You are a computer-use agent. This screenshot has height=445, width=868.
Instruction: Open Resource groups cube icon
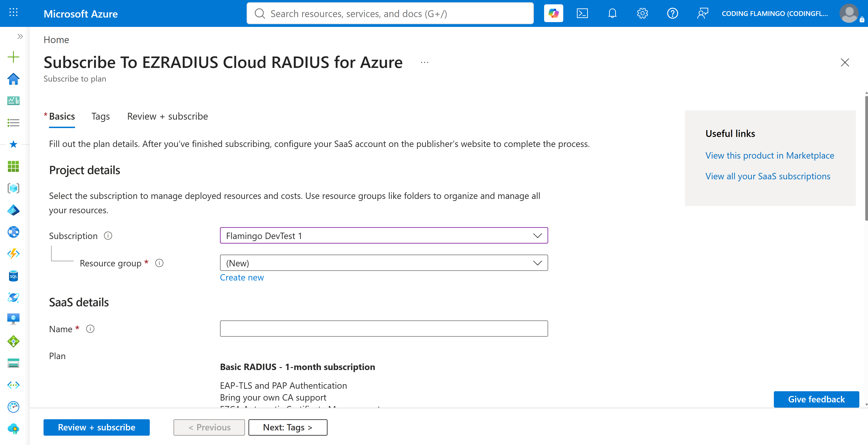[x=13, y=188]
